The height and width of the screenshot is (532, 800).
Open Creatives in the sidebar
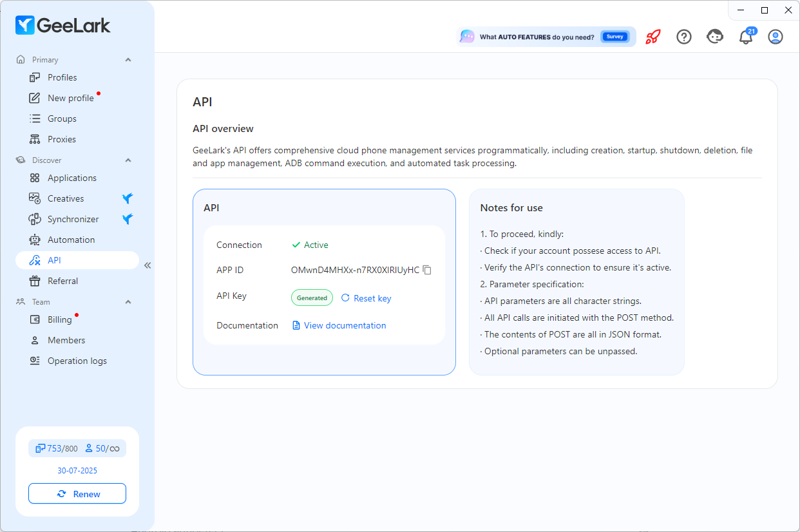coord(77,198)
